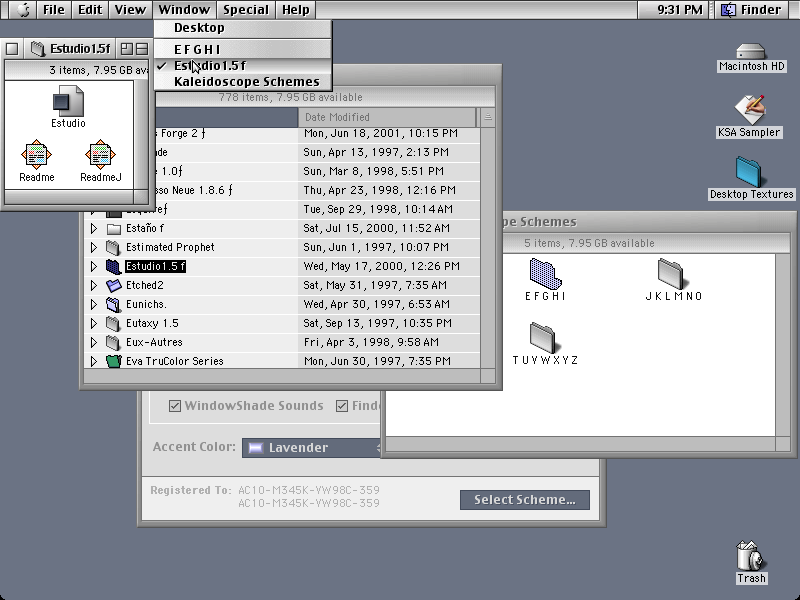Click the Kaleidoscope Schemes window title bar
Viewport: 800px width, 600px height.
tap(648, 222)
